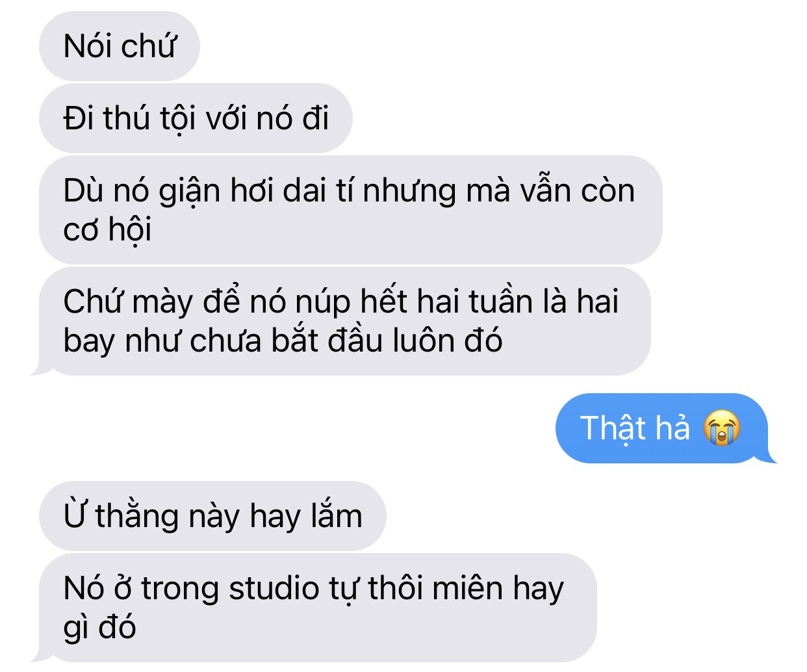This screenshot has height=672, width=807.
Task: Click the word 'nhưng' in third message
Action: pyautogui.click(x=409, y=192)
